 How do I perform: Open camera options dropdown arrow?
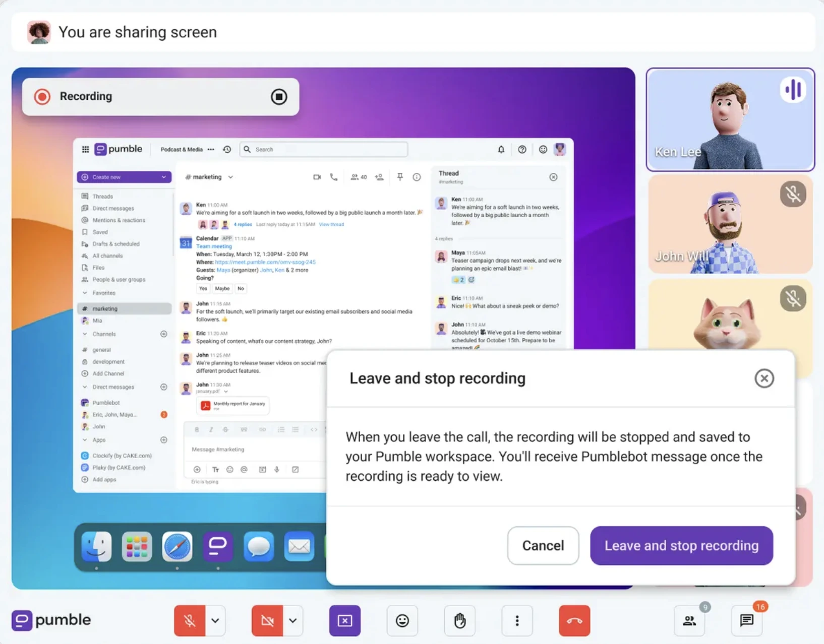pos(293,620)
